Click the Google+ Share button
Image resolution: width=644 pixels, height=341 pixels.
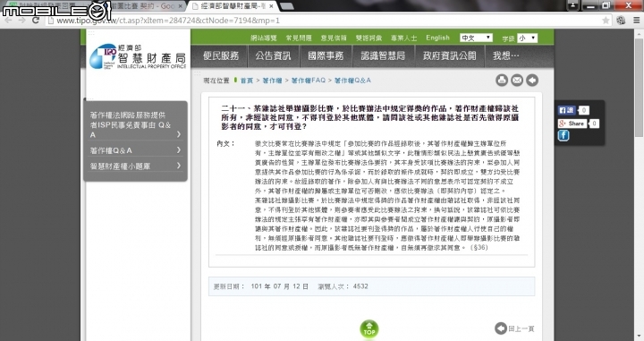pyautogui.click(x=572, y=124)
